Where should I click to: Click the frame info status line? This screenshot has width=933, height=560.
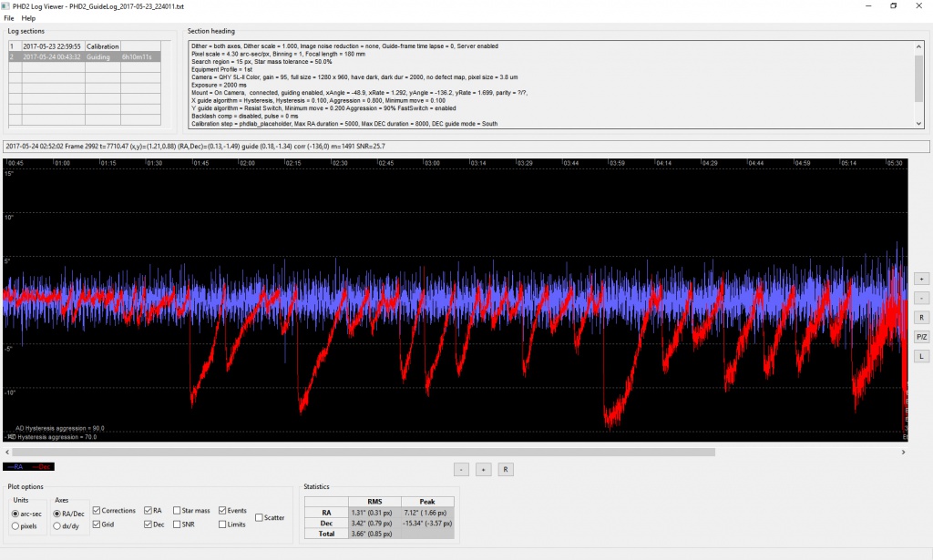click(466, 147)
